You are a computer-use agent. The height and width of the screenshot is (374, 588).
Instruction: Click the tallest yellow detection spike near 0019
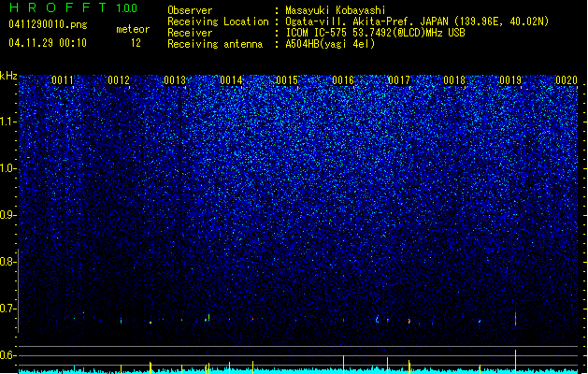(516, 362)
